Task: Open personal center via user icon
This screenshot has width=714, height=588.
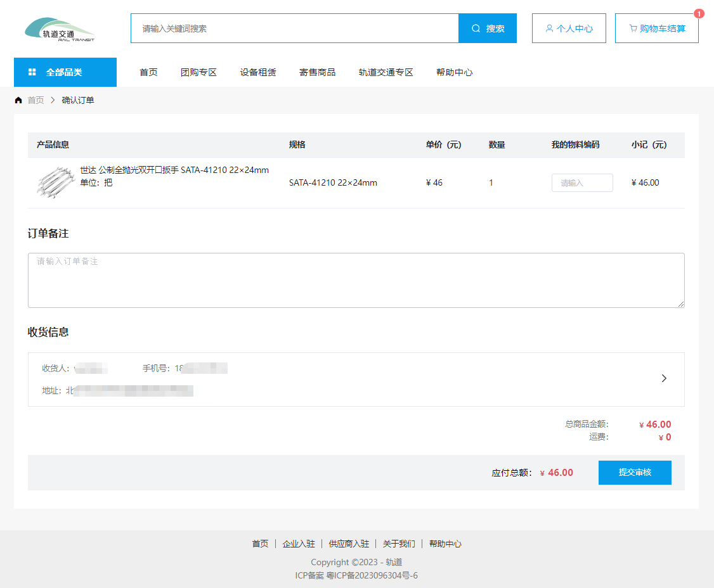Action: tap(569, 29)
